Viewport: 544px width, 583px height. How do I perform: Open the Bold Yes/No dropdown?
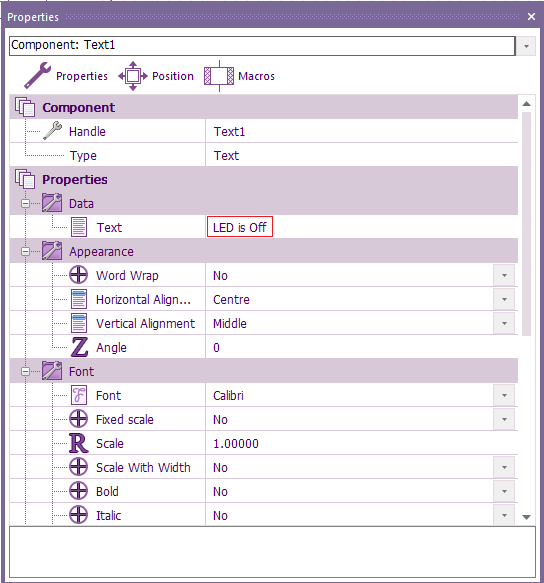pos(504,491)
